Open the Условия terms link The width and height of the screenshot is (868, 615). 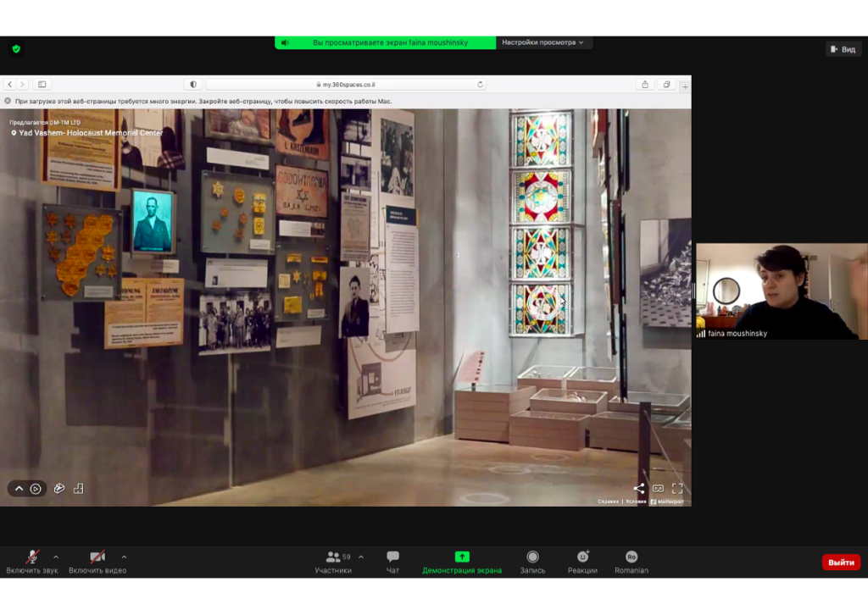[x=636, y=501]
